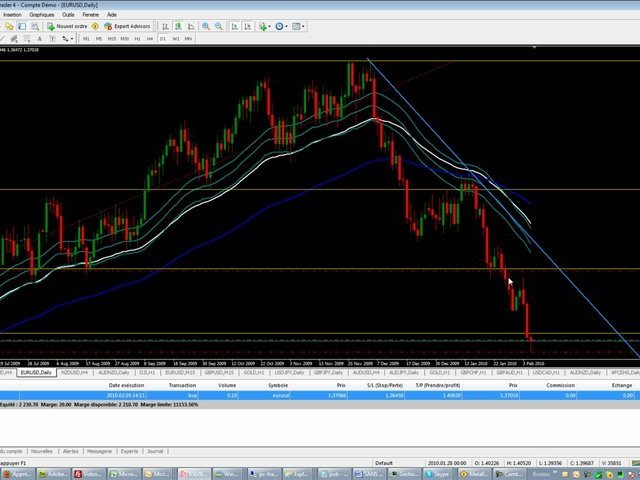640x480 pixels.
Task: Open the Outils menu
Action: coord(68,15)
